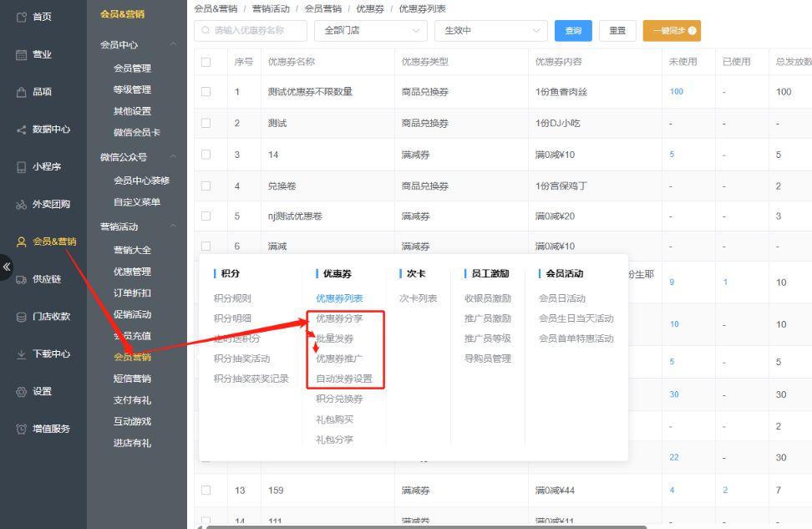The image size is (812, 529).
Task: Click the orange 一键同步 button
Action: pyautogui.click(x=672, y=31)
